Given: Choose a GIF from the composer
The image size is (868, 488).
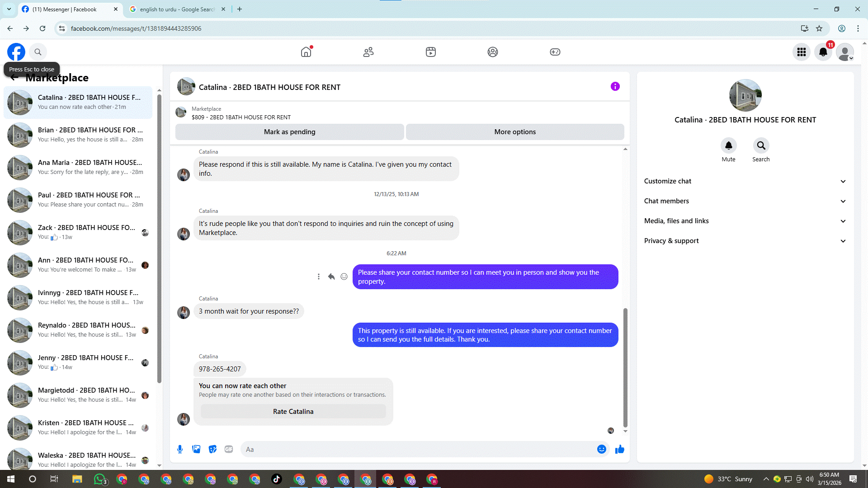Looking at the screenshot, I should [x=229, y=449].
